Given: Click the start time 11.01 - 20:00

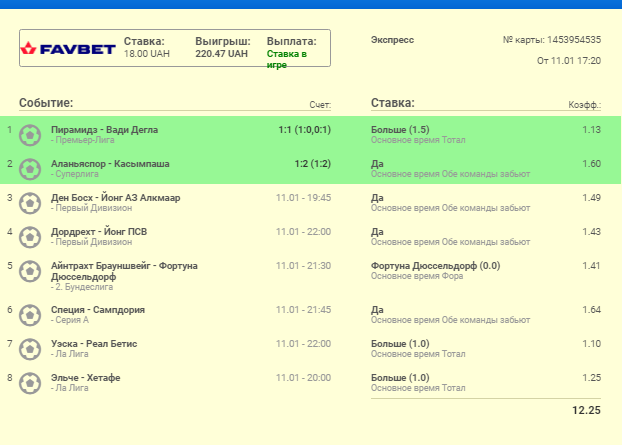Looking at the screenshot, I should pos(303,378).
